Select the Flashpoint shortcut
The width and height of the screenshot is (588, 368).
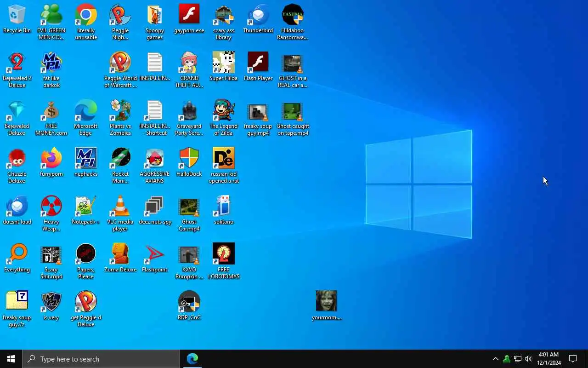tap(155, 254)
